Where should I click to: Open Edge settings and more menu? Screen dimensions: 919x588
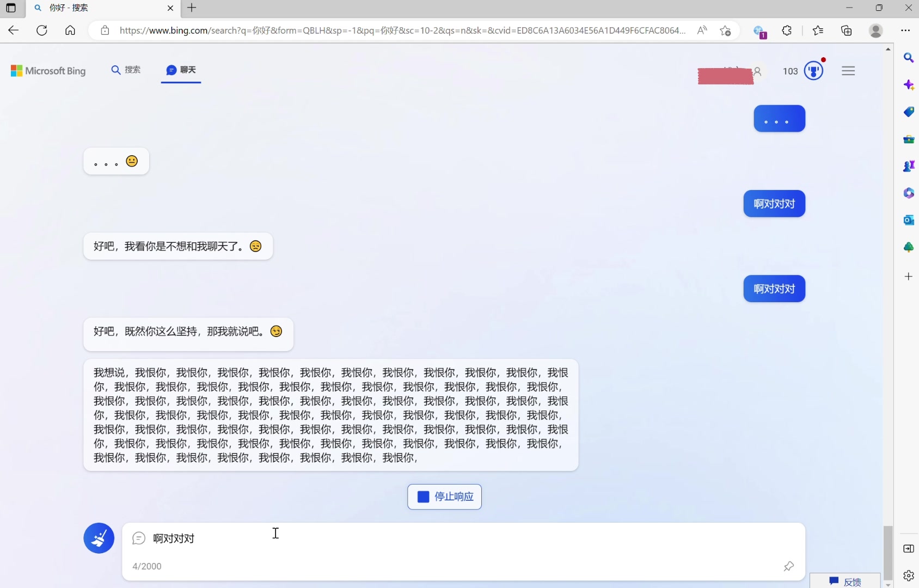click(x=906, y=30)
